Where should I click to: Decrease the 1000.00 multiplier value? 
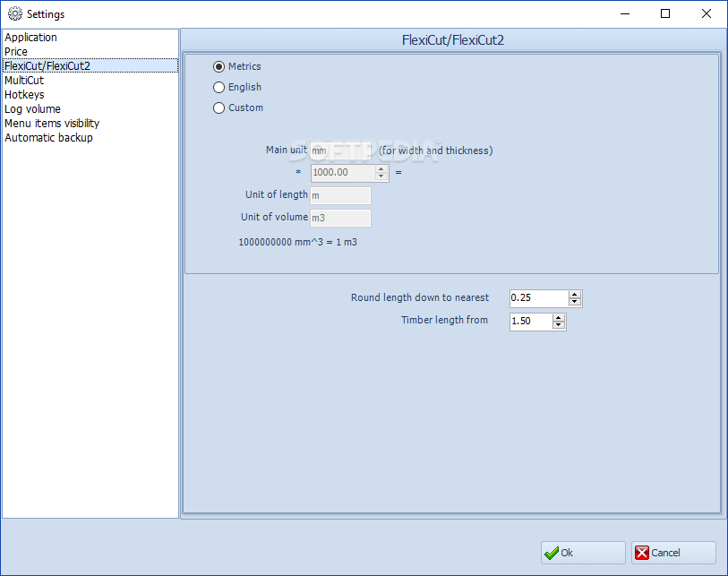(x=381, y=176)
